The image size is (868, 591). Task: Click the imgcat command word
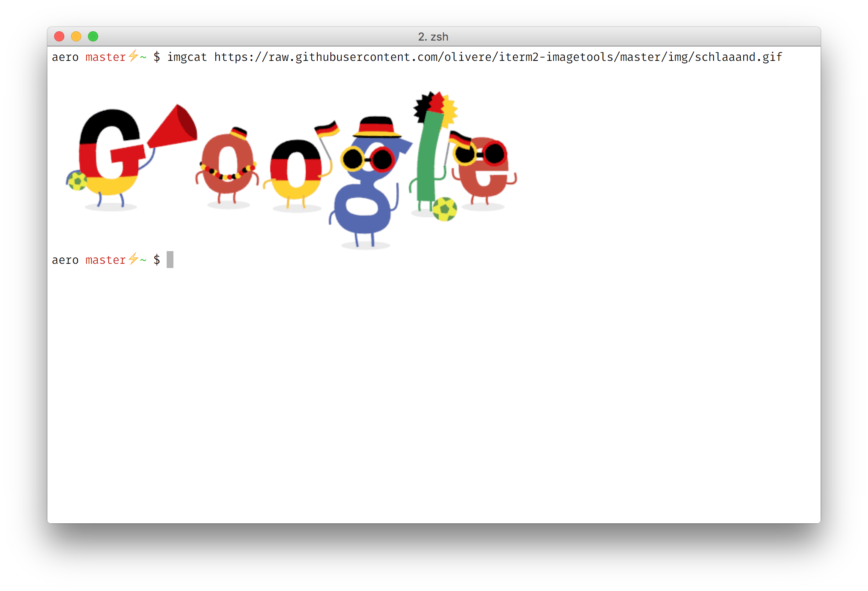187,57
